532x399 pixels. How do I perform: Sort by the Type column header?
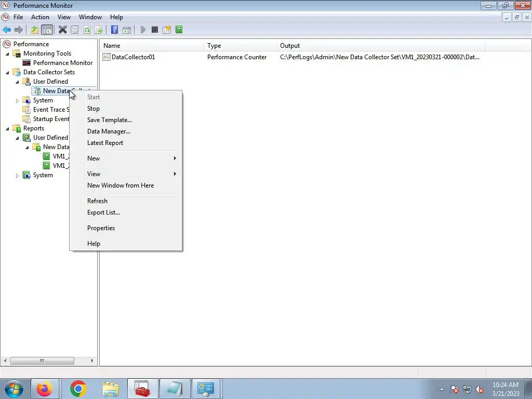[240, 46]
